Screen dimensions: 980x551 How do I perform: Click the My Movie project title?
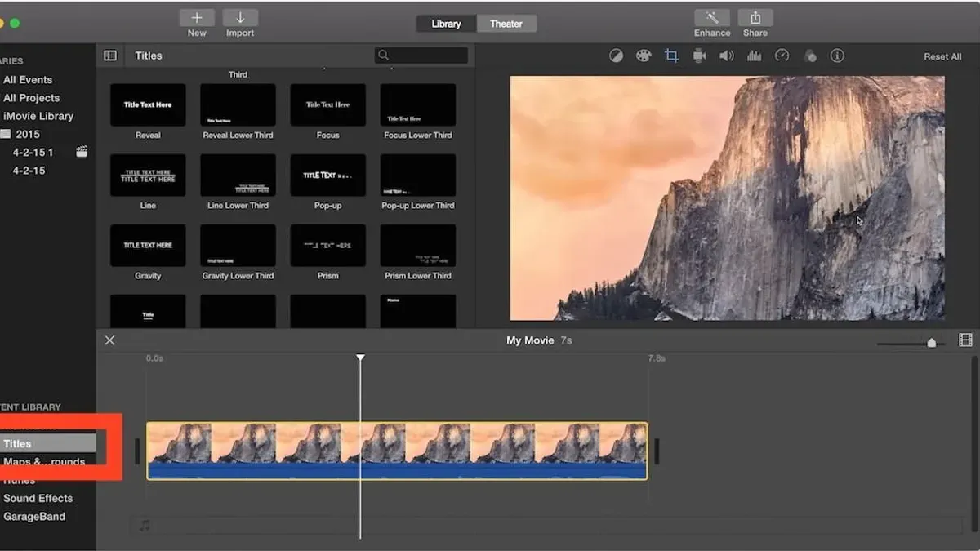point(530,340)
